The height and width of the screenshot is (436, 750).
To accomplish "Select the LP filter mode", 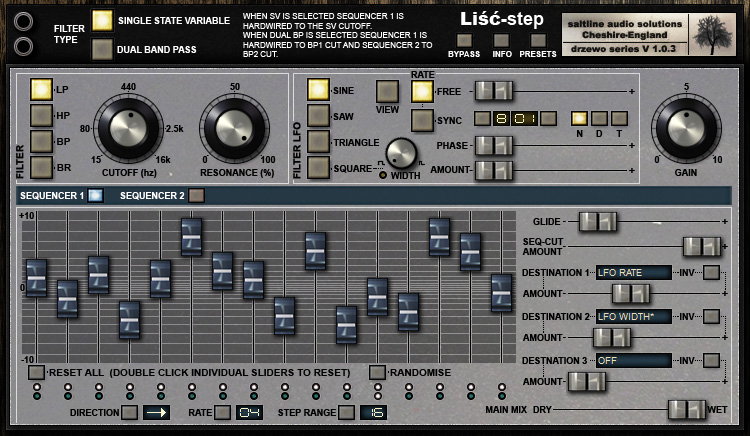I will pyautogui.click(x=42, y=89).
